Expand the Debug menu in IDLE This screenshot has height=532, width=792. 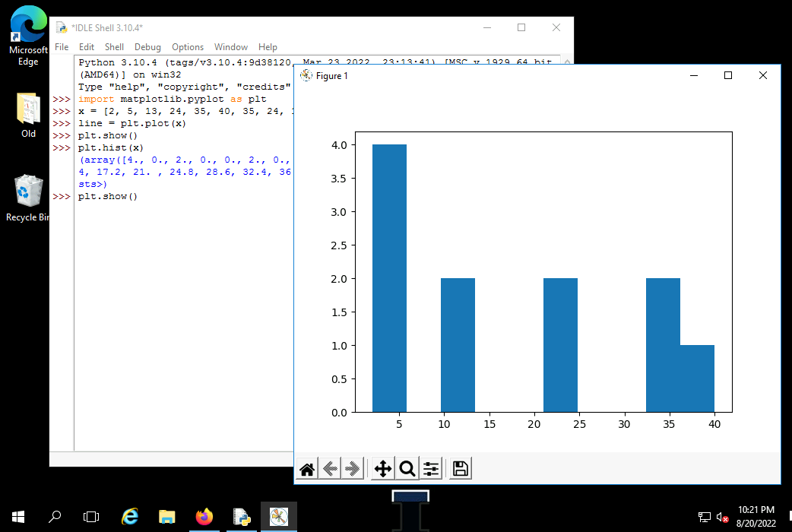[147, 47]
